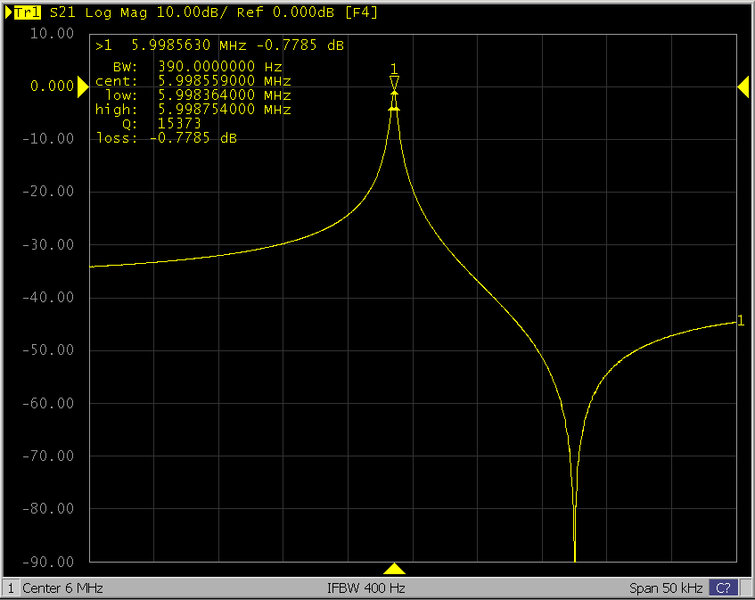Click trace number 1 label at right edge
Viewport: 755px width, 600px height.
coord(740,321)
